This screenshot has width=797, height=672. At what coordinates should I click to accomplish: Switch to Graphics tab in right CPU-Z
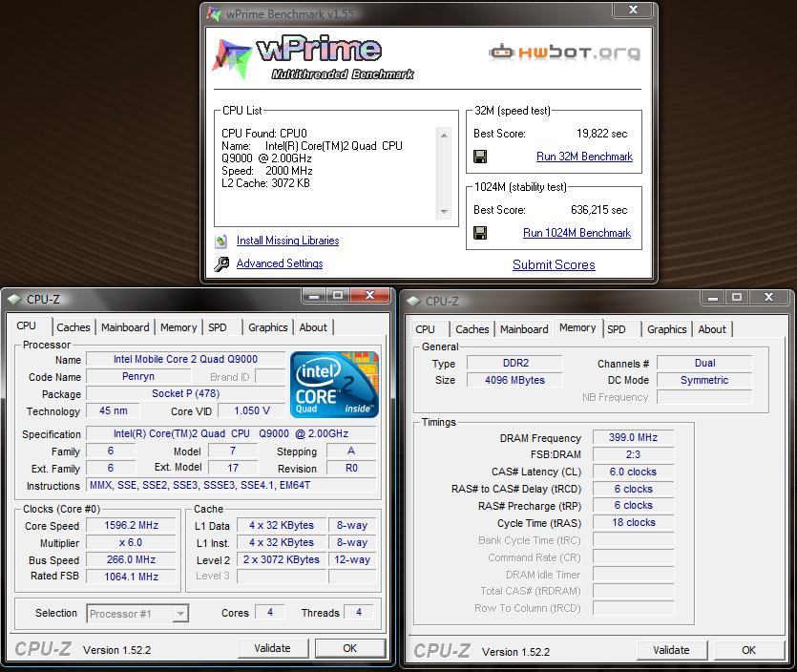(667, 329)
